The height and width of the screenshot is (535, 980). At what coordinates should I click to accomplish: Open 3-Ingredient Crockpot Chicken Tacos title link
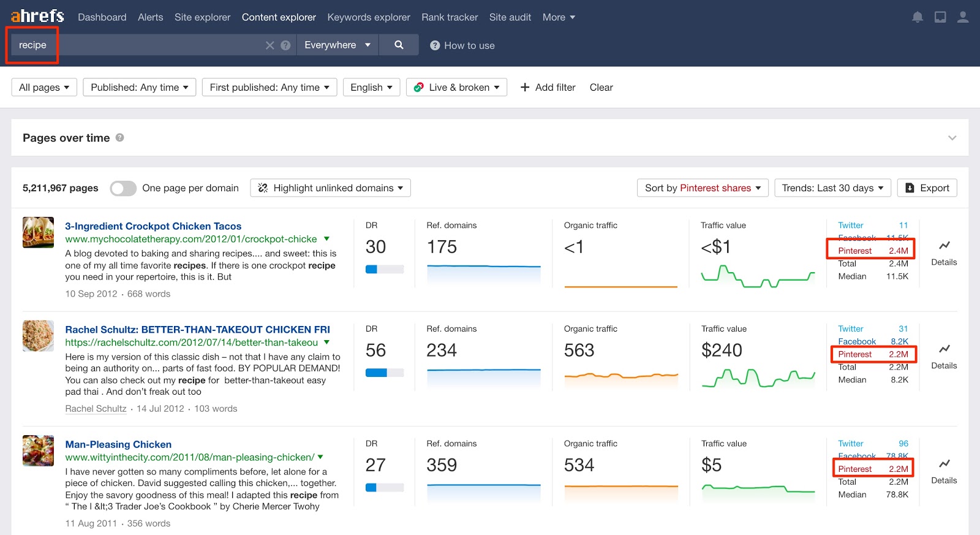[153, 226]
